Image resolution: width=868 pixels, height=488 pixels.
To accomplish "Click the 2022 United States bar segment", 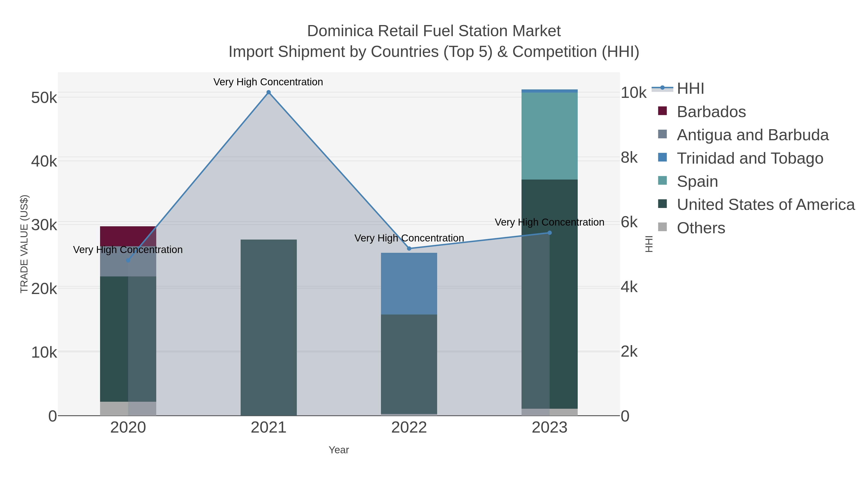I will tap(409, 364).
